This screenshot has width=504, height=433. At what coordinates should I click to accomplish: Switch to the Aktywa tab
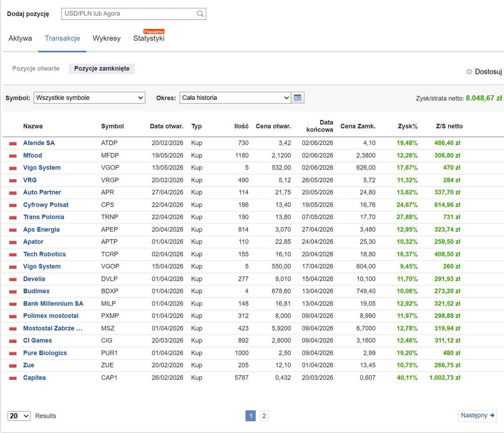tap(20, 38)
